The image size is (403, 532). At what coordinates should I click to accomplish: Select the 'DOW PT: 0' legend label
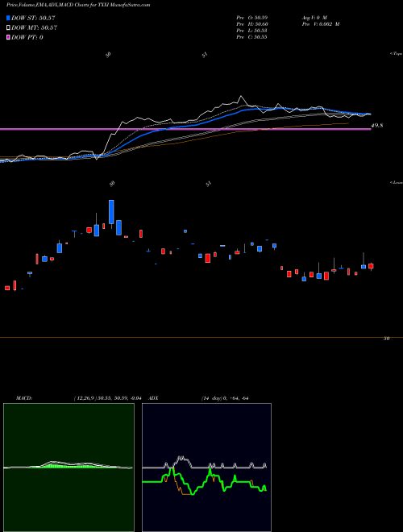pyautogui.click(x=27, y=37)
